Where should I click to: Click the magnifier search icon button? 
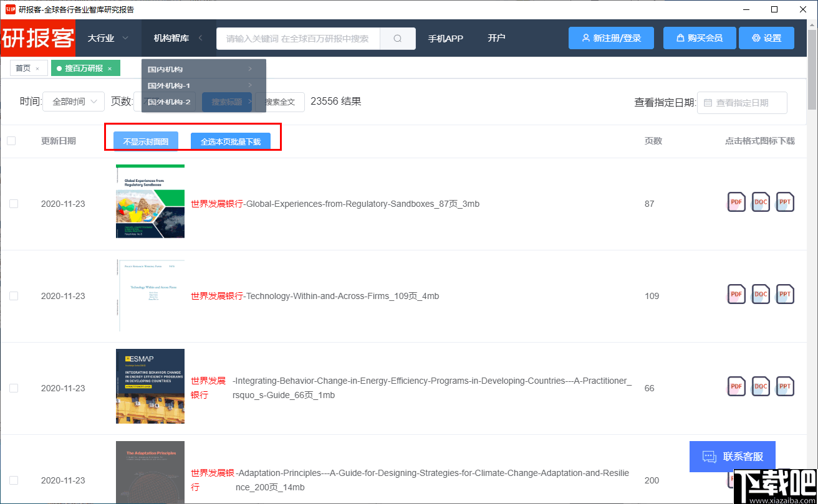[x=398, y=38]
